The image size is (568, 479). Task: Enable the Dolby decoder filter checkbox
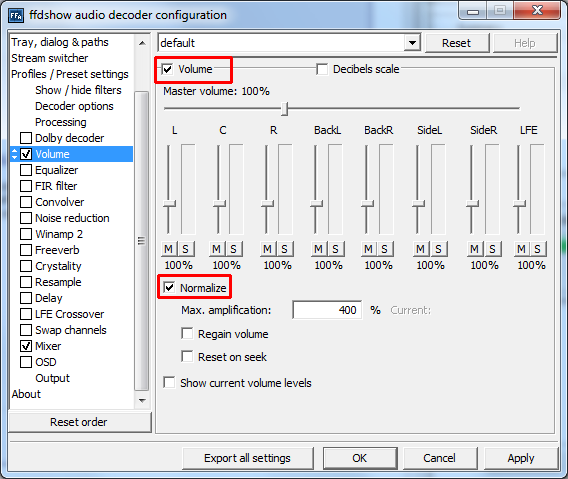point(26,138)
